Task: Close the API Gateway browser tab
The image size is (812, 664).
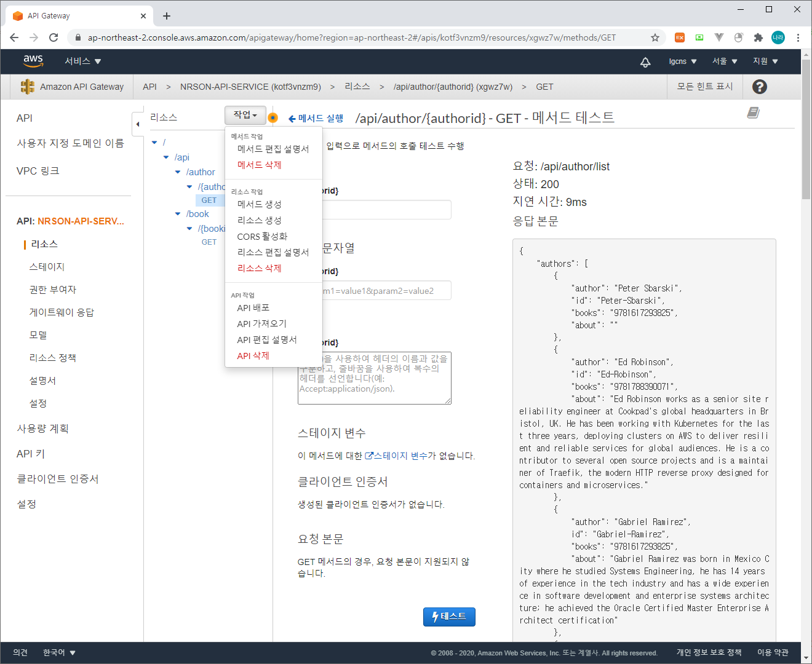Action: tap(143, 16)
